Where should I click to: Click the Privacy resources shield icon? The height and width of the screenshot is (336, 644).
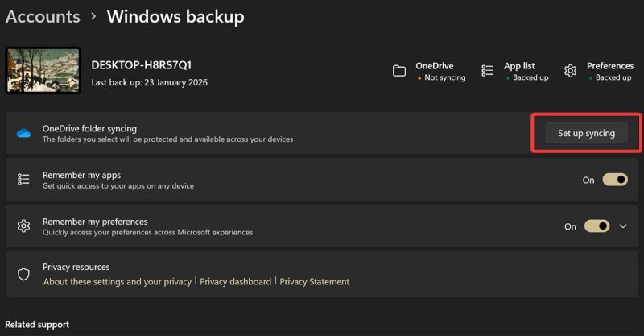23,274
